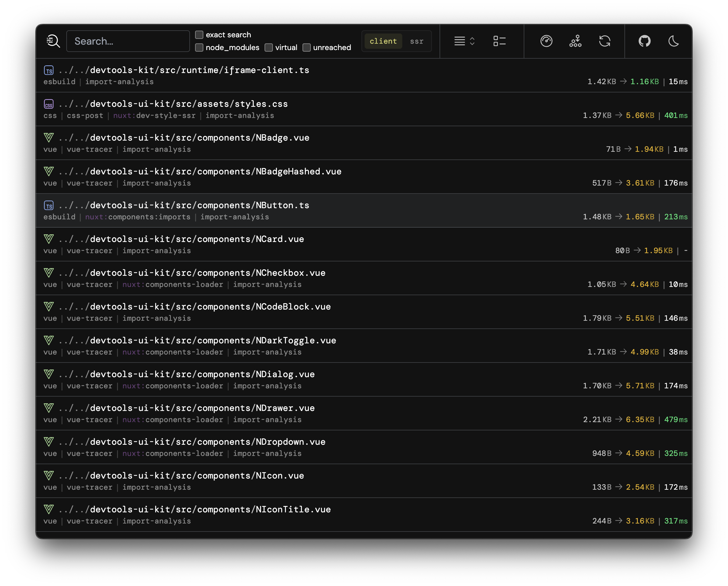The image size is (728, 586).
Task: Select NDarkToggle.vue module
Action: coord(364,346)
